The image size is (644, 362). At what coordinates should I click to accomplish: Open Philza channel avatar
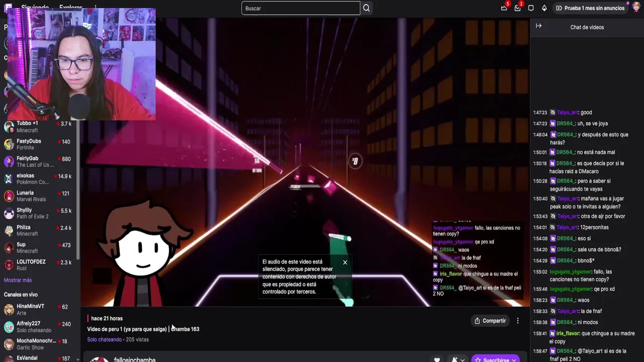pyautogui.click(x=9, y=230)
